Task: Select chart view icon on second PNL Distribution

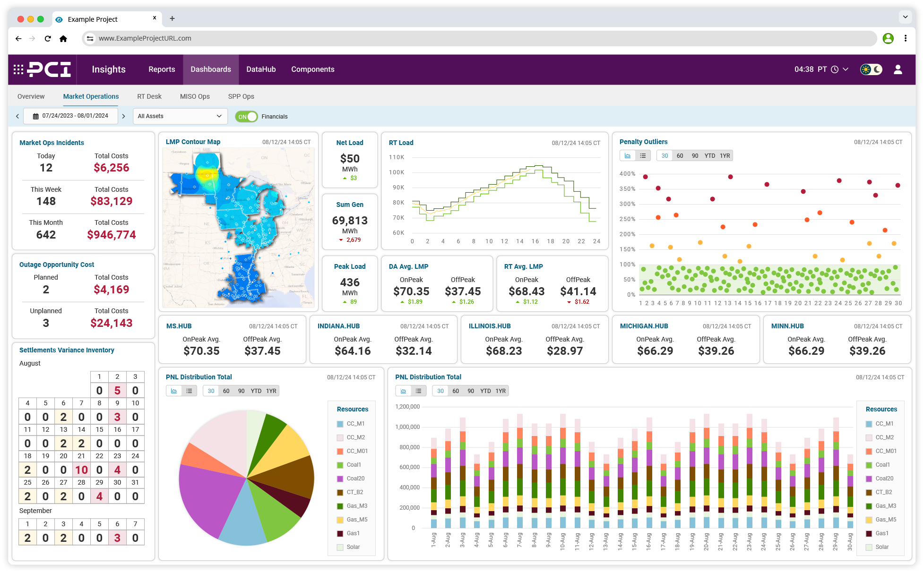Action: coord(403,391)
